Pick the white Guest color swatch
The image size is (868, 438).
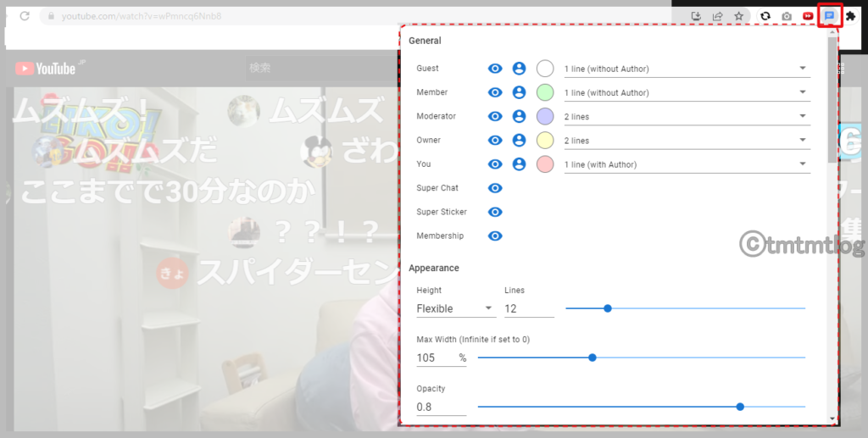pyautogui.click(x=545, y=69)
